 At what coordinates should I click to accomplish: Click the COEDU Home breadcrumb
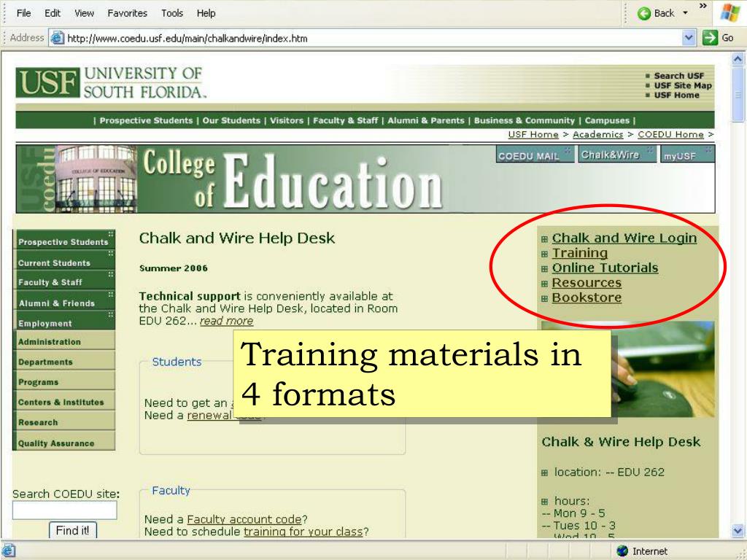click(670, 135)
